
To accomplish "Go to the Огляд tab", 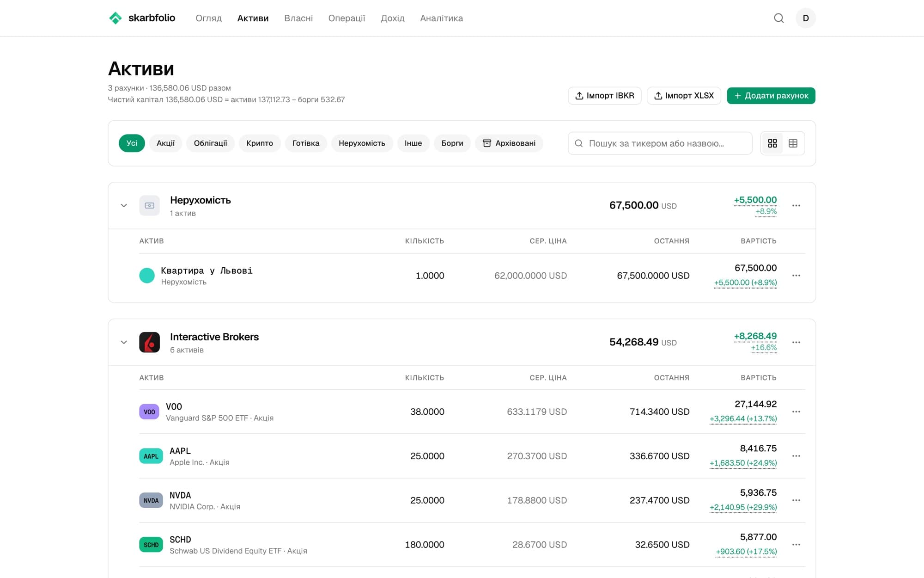I will 209,18.
